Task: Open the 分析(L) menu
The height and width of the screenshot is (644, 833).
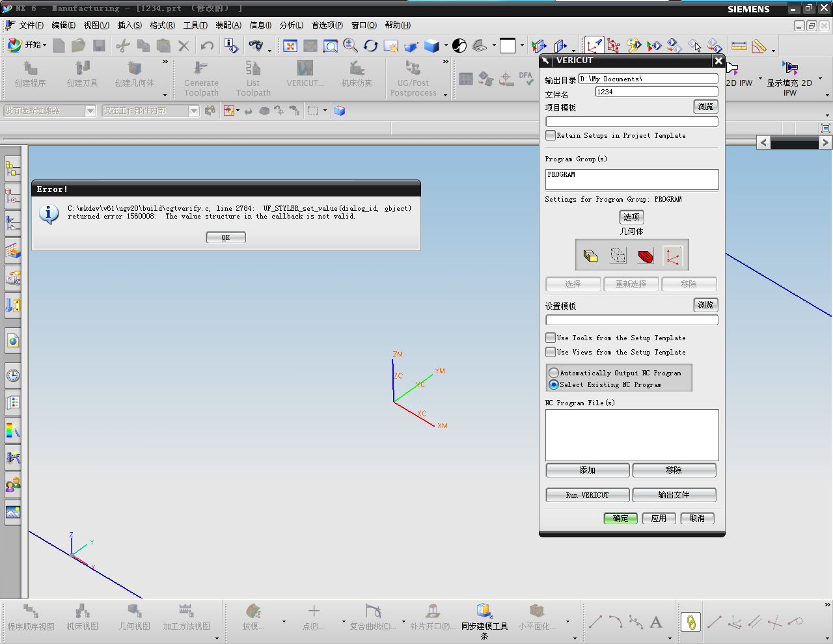Action: click(x=292, y=25)
